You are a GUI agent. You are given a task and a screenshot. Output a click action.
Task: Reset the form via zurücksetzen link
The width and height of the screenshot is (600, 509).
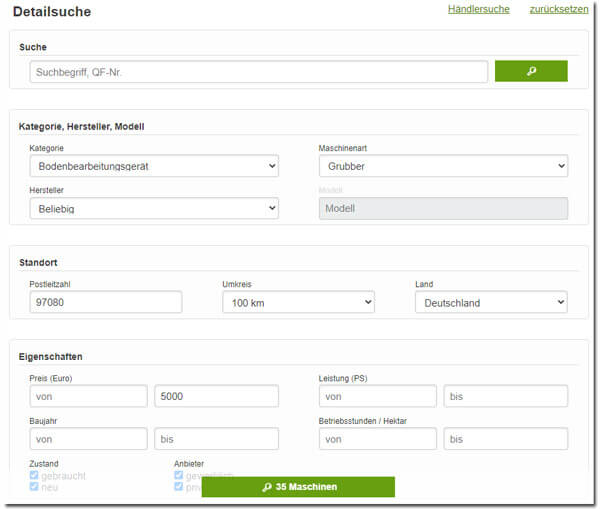(558, 9)
